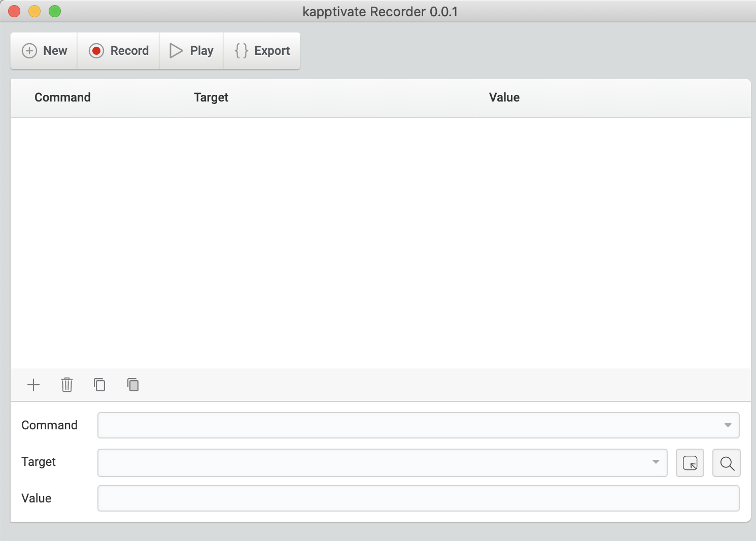Copy the selected step using the copy icon
756x541 pixels.
99,385
